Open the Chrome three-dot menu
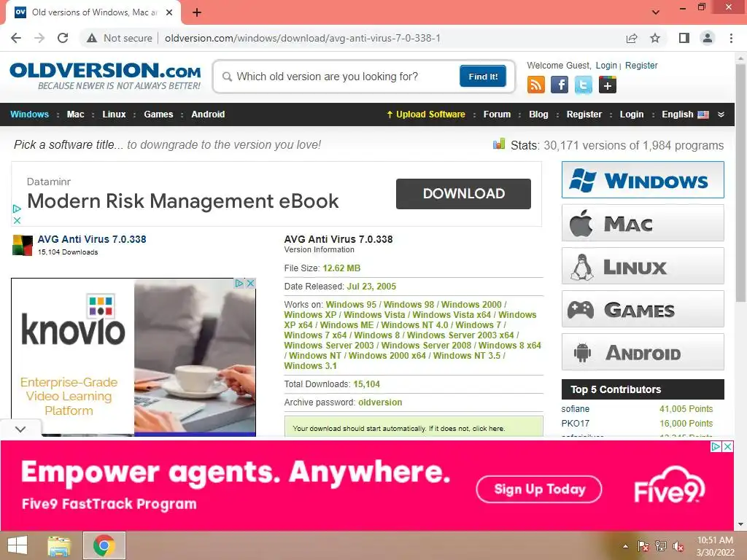Image resolution: width=747 pixels, height=560 pixels. click(x=731, y=38)
